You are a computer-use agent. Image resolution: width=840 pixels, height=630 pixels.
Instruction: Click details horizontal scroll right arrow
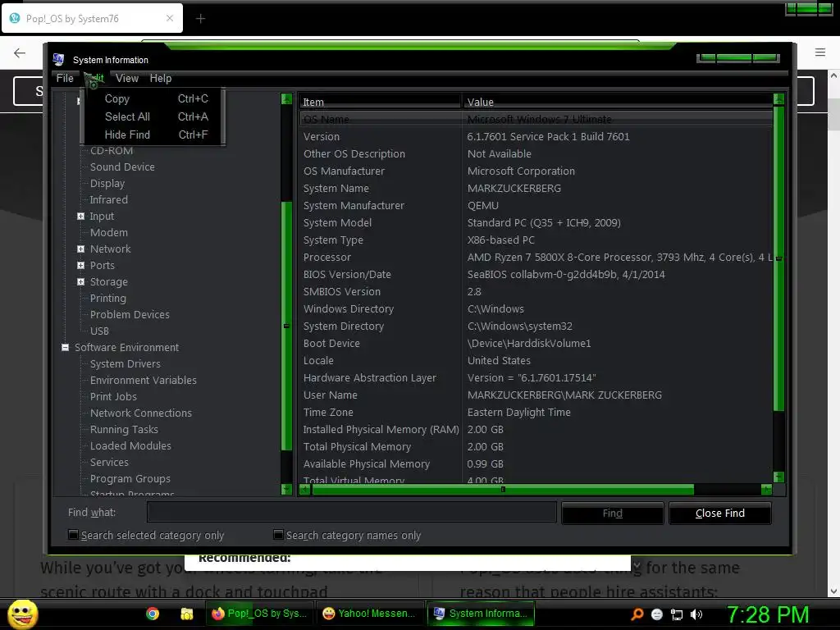[x=767, y=489]
